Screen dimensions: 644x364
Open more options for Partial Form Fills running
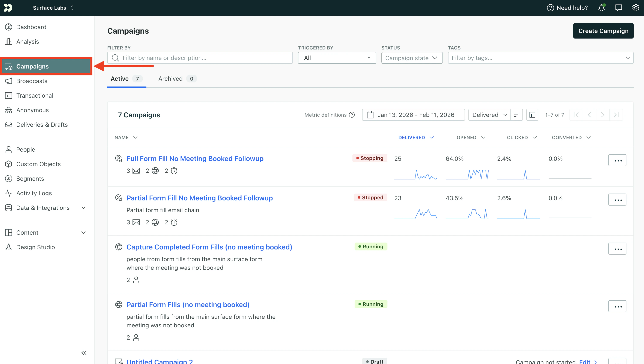point(617,306)
